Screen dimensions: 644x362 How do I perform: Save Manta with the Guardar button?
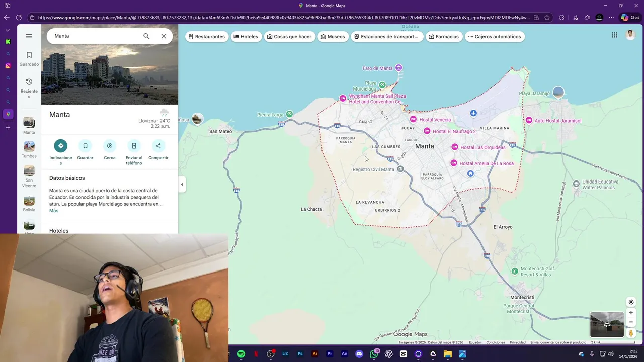tap(85, 150)
